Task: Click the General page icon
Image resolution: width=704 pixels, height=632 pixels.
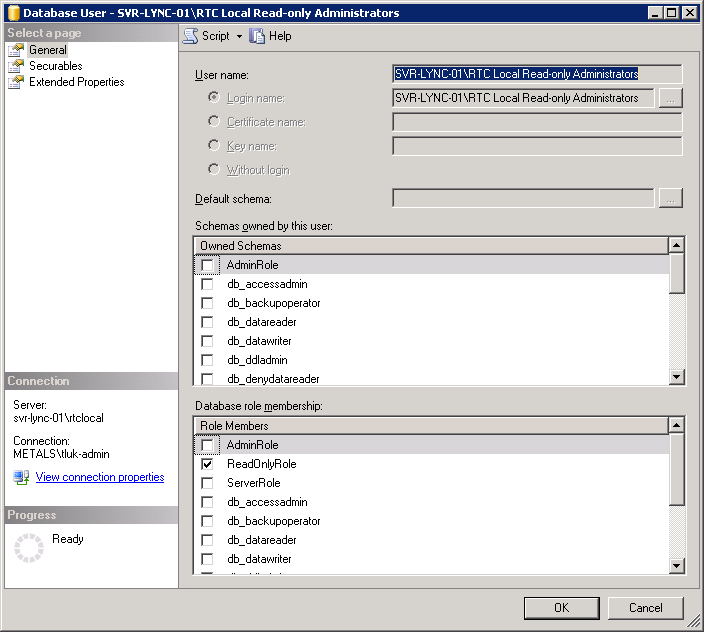Action: tap(16, 50)
